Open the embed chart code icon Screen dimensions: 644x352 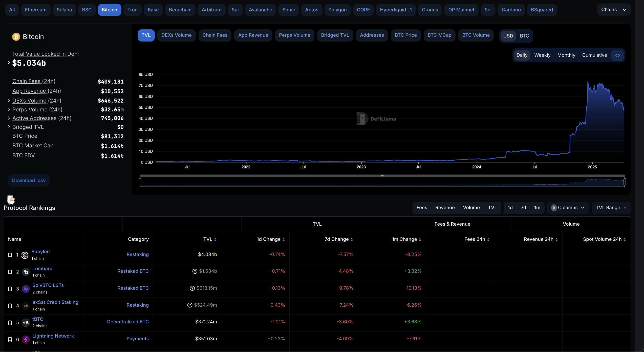pos(617,55)
